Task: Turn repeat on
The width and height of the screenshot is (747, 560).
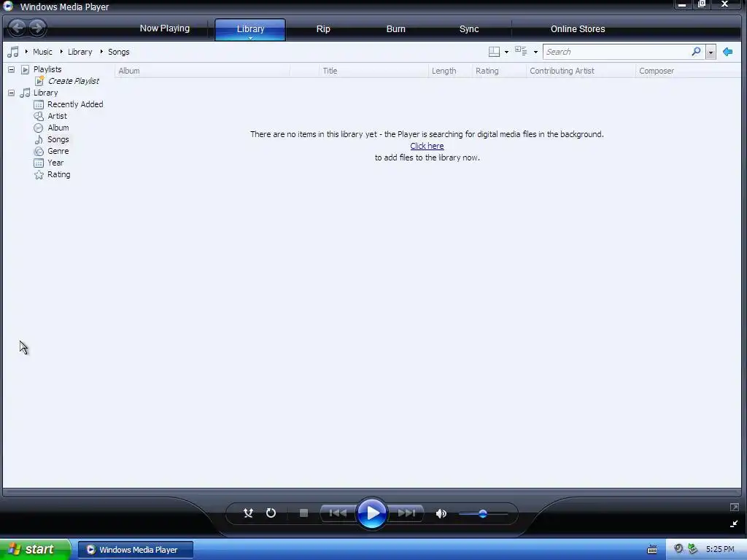Action: (x=271, y=513)
